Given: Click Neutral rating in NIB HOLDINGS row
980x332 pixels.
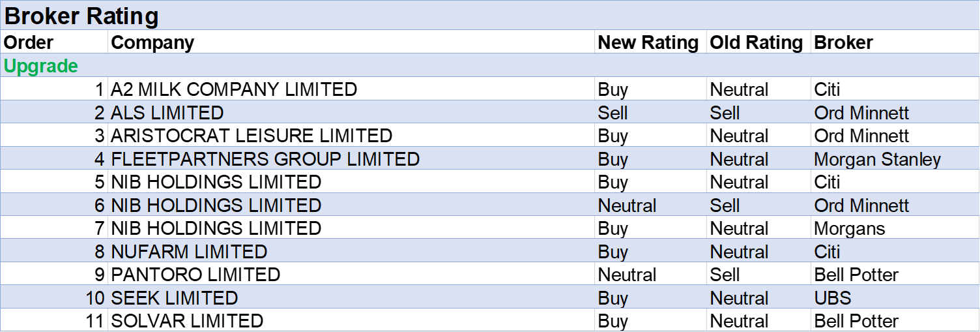Looking at the screenshot, I should tap(627, 205).
